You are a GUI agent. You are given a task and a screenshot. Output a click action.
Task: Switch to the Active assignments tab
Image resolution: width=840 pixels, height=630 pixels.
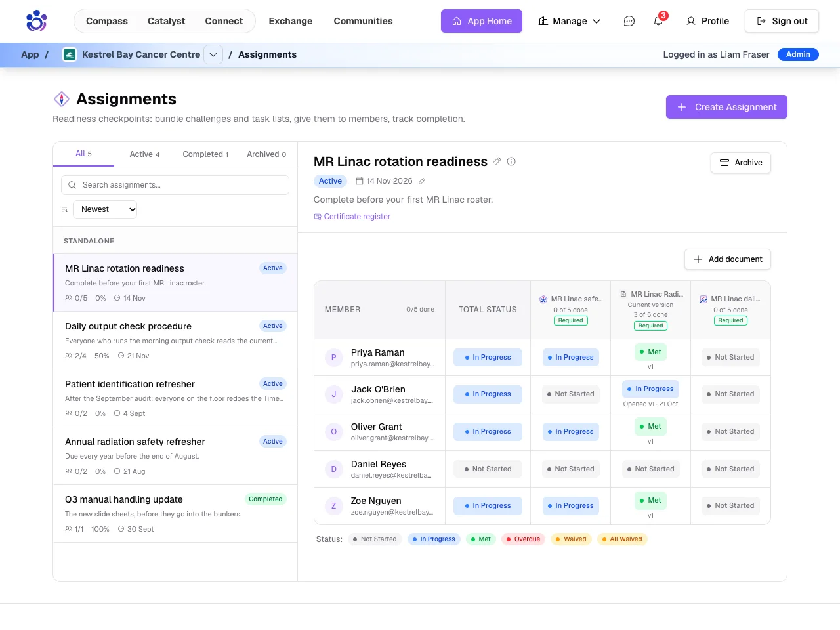point(144,154)
